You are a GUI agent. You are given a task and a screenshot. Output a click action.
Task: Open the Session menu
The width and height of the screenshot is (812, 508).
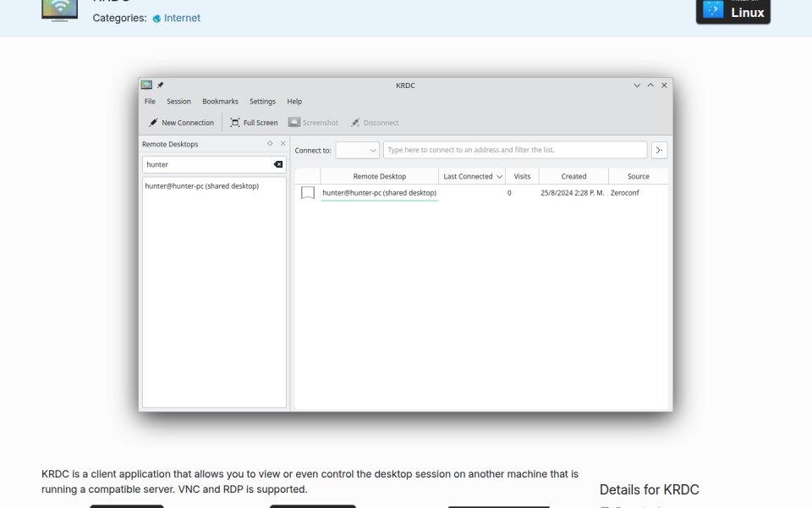[178, 102]
